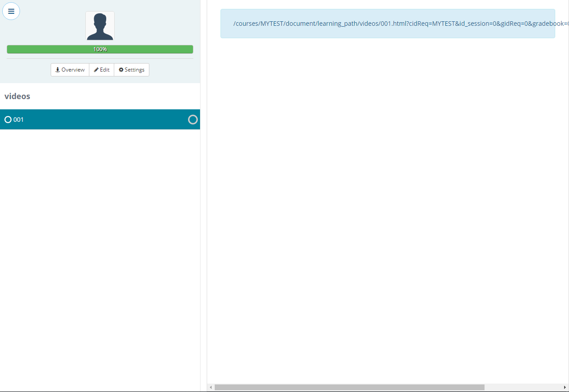Open lesson 001 from the videos list
The height and width of the screenshot is (392, 569).
tap(18, 119)
